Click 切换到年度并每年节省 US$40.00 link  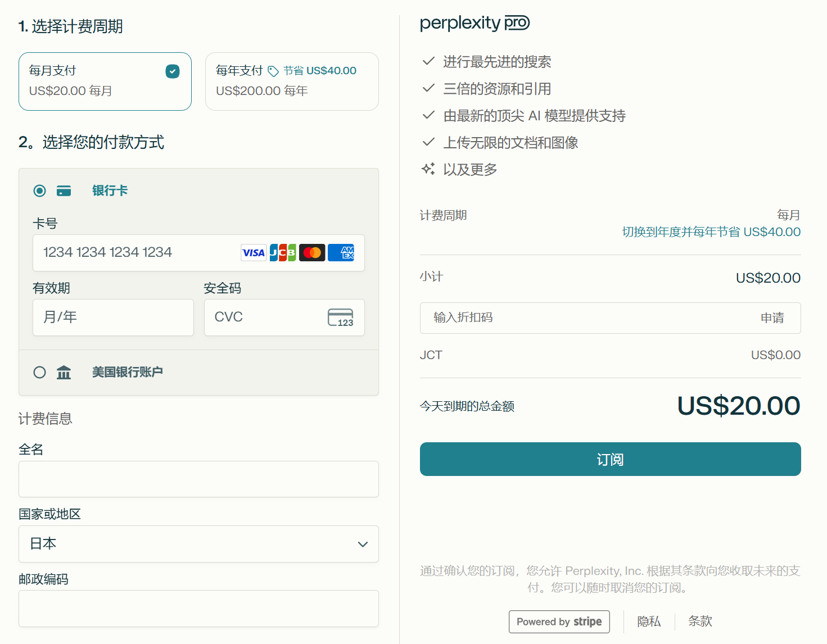click(x=711, y=232)
